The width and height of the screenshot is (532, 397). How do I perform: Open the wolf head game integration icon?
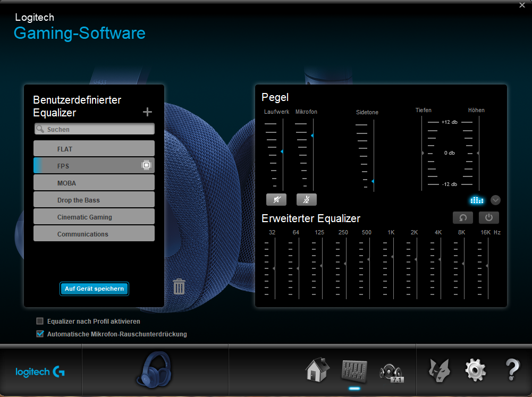(440, 370)
